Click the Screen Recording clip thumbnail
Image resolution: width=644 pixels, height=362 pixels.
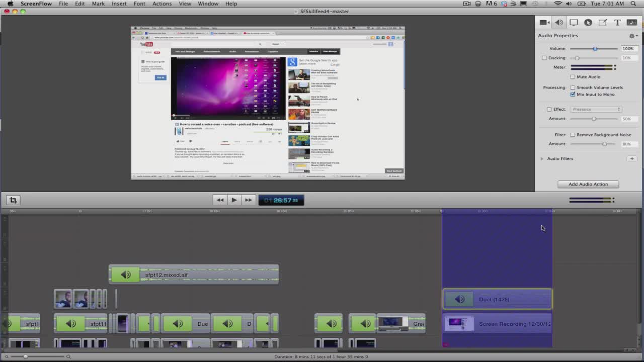[x=458, y=324]
